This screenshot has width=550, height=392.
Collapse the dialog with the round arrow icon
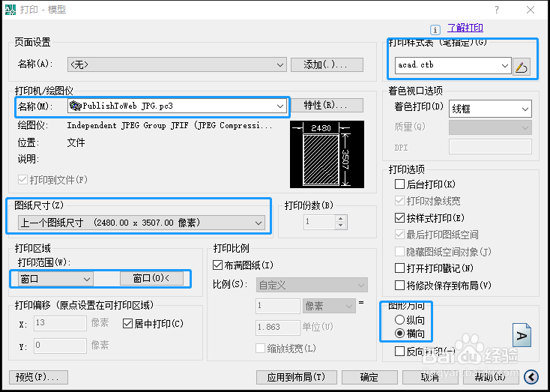point(531,377)
